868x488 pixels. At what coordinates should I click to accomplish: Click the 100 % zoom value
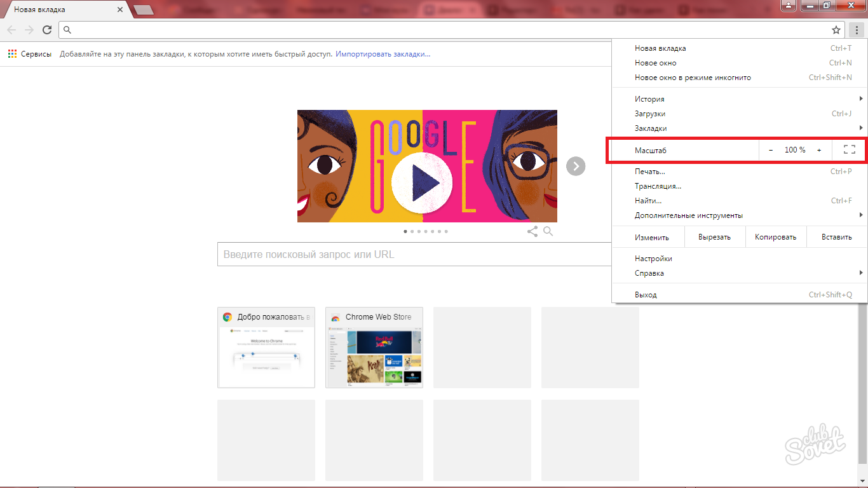[795, 150]
